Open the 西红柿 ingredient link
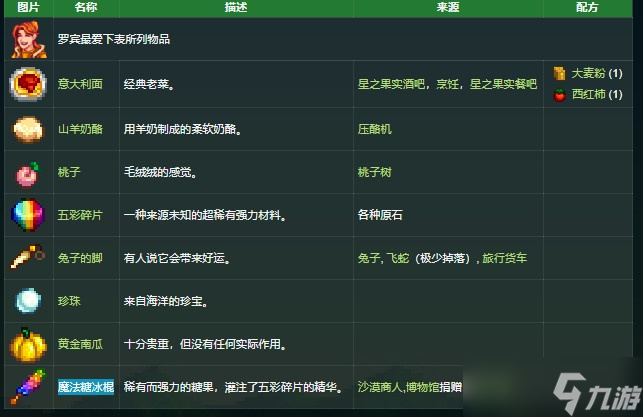 (588, 94)
